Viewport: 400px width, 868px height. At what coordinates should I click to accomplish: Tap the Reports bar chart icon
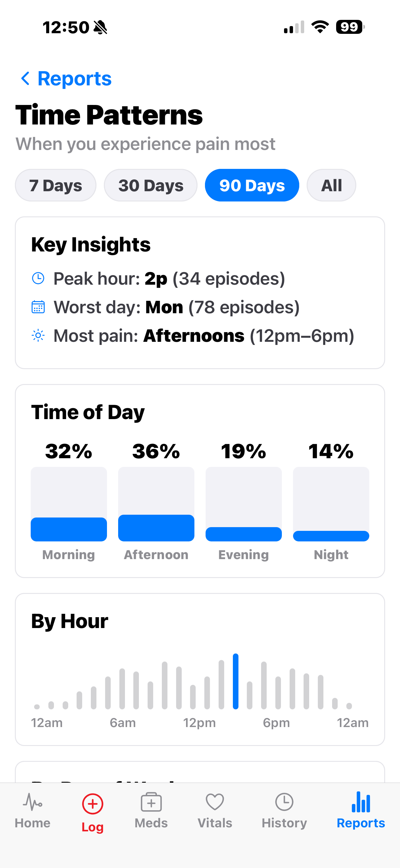point(361,802)
